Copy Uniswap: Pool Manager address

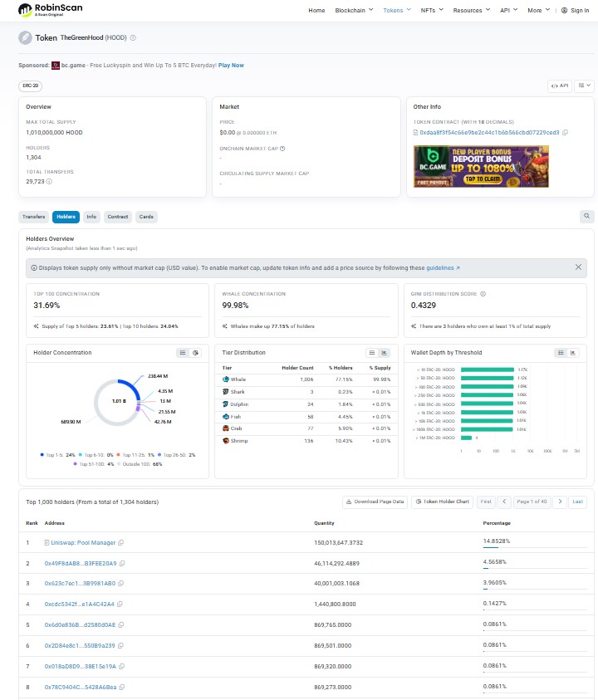click(120, 543)
